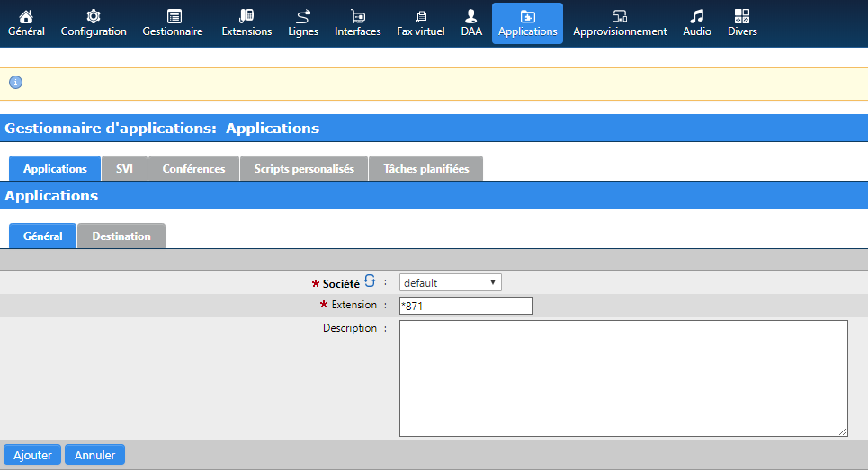Image resolution: width=868 pixels, height=471 pixels.
Task: Click the Gestionnaire d'applications: Applications heading
Action: pyautogui.click(x=162, y=128)
